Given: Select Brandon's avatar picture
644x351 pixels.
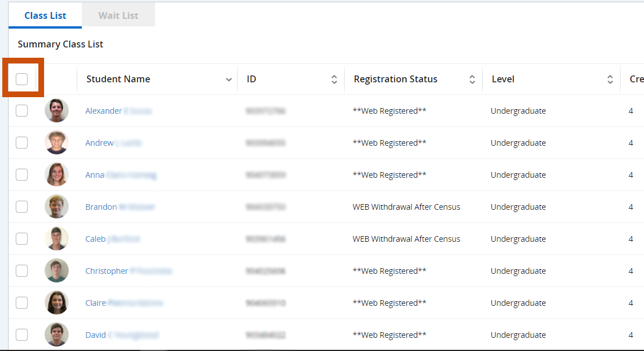Looking at the screenshot, I should click(57, 207).
